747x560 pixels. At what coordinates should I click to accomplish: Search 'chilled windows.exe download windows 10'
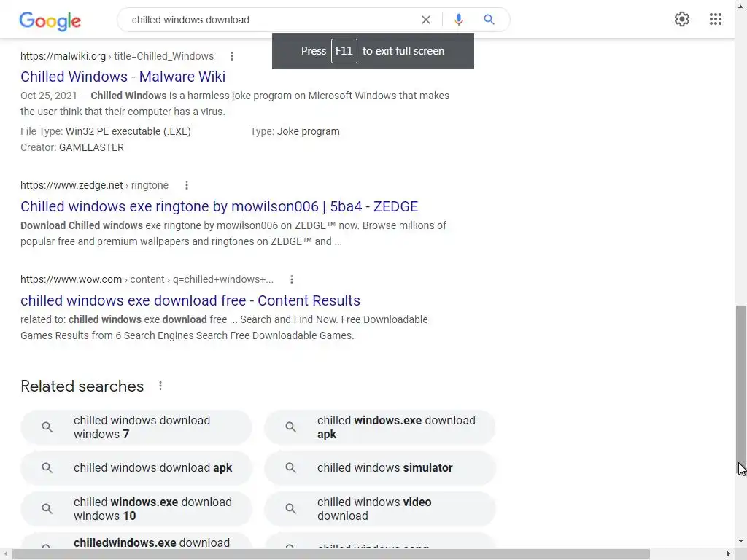136,508
